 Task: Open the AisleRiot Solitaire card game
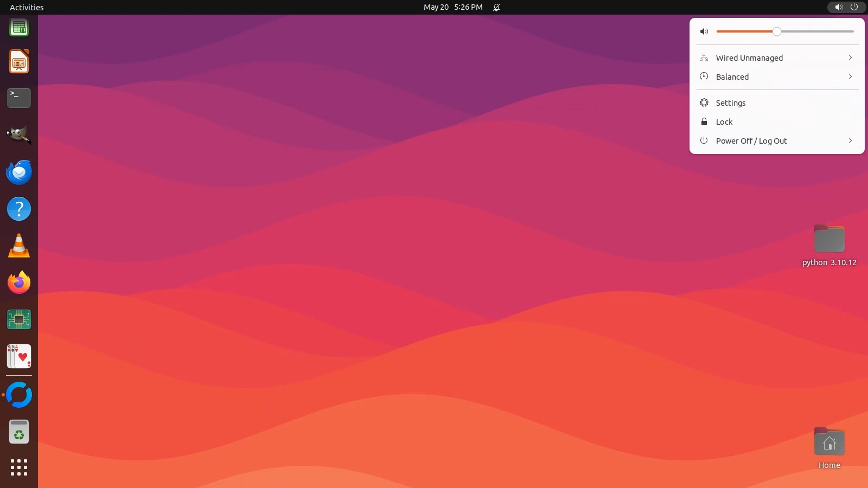(19, 356)
